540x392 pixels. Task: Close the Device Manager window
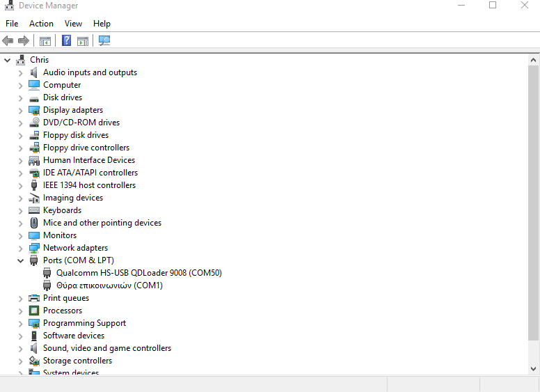point(525,5)
